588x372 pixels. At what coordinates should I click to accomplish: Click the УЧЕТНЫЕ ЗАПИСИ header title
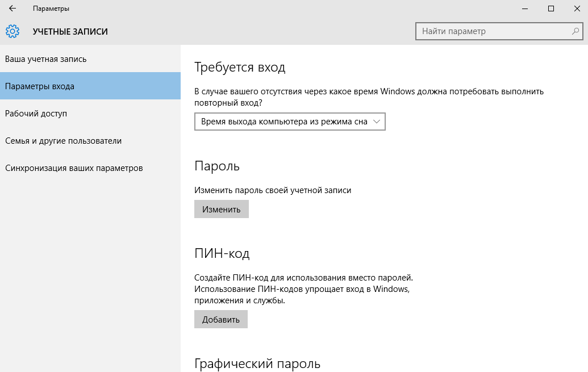point(70,32)
